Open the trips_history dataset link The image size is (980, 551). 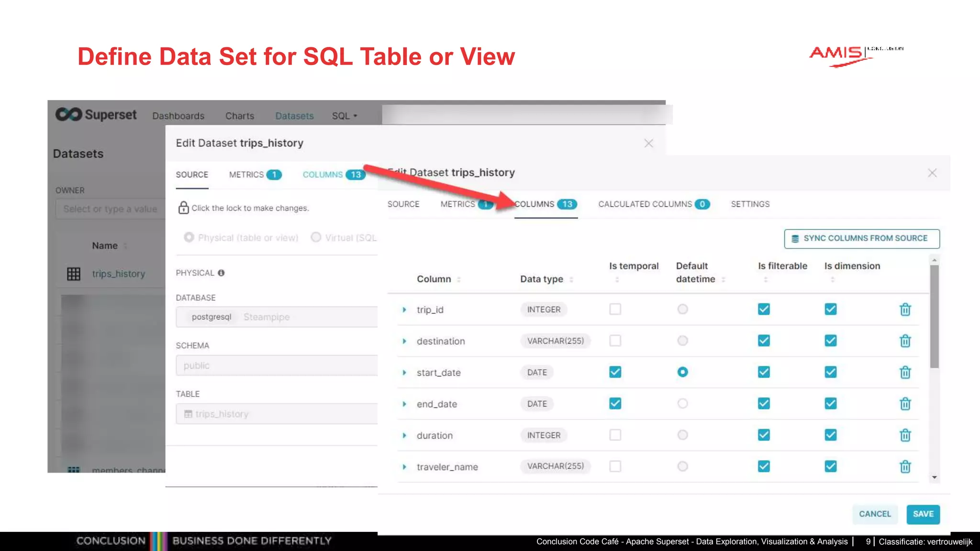[118, 274]
